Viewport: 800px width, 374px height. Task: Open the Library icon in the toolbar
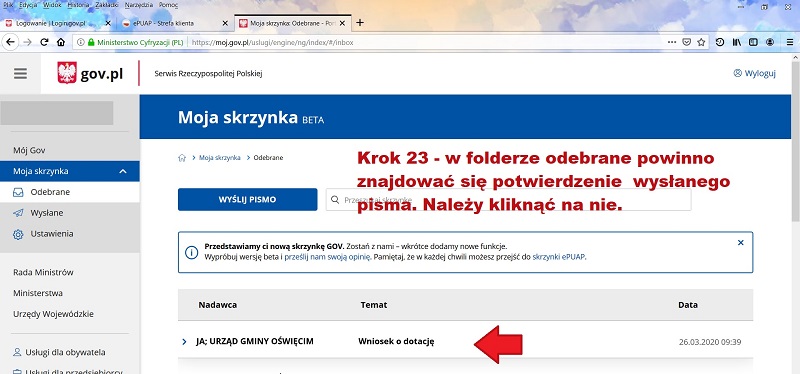737,42
